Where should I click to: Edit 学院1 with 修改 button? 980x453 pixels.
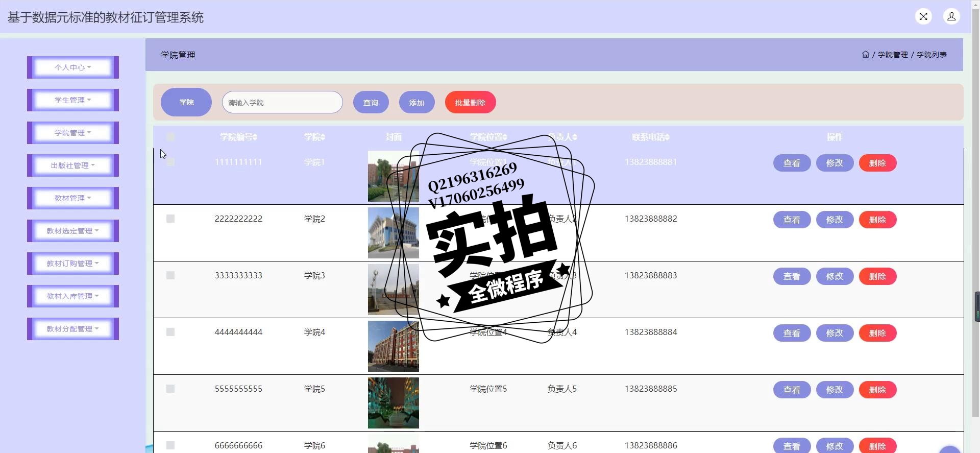click(x=835, y=163)
